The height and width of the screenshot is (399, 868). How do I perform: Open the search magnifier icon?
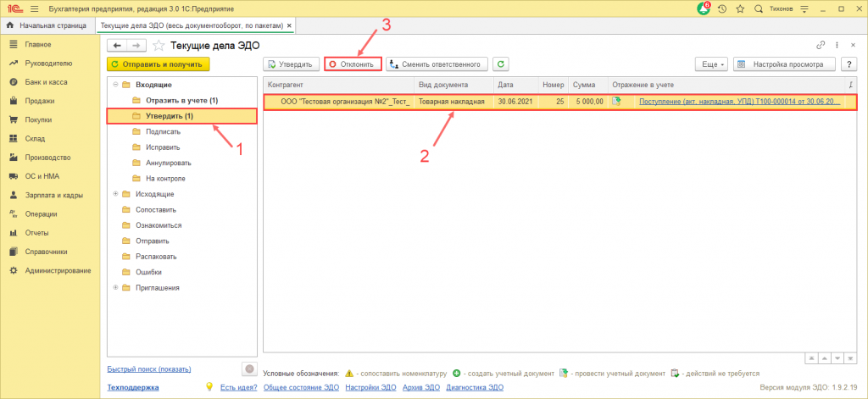pos(759,9)
